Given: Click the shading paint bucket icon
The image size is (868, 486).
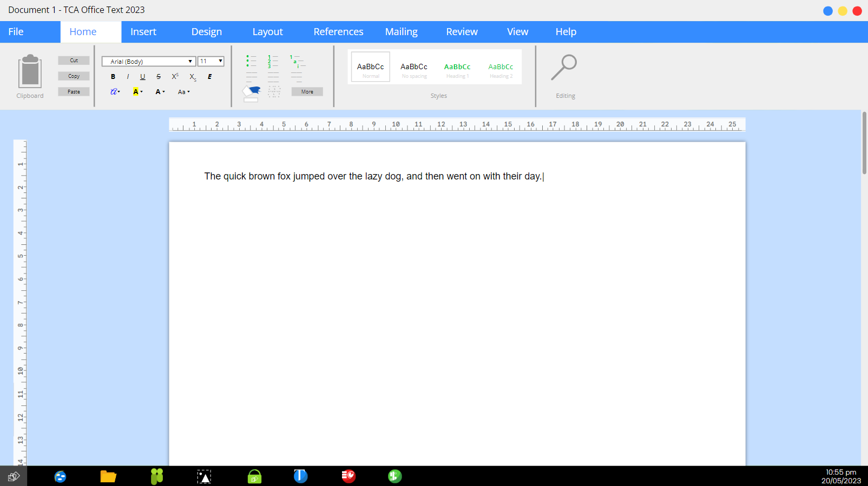Looking at the screenshot, I should pos(251,93).
